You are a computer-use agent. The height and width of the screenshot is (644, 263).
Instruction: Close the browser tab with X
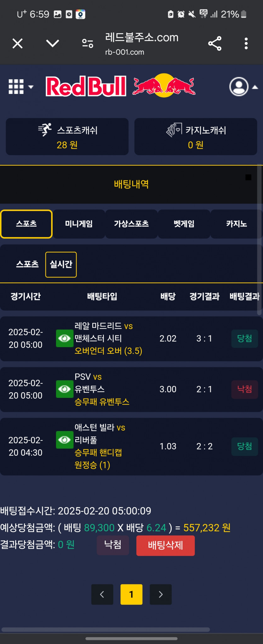[x=18, y=44]
